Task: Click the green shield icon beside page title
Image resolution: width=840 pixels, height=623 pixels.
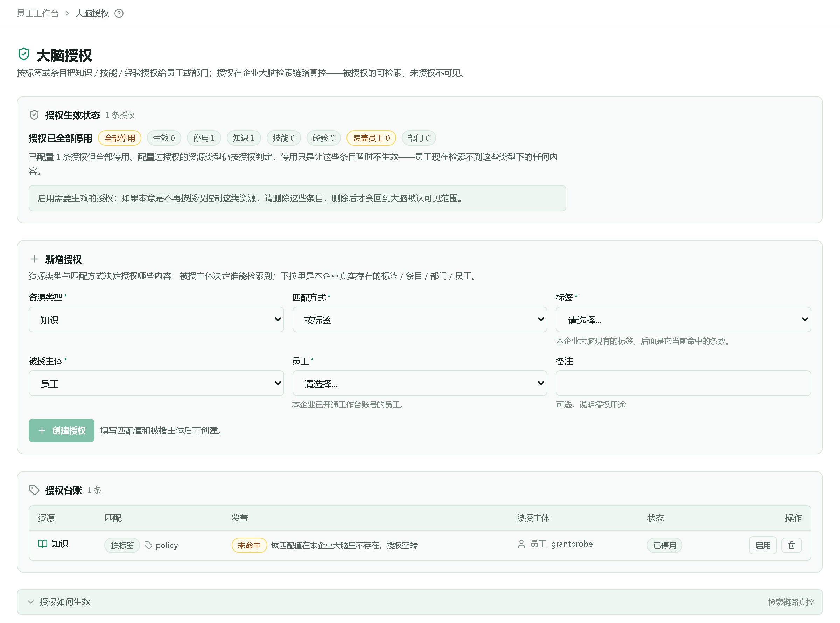Action: pos(24,54)
